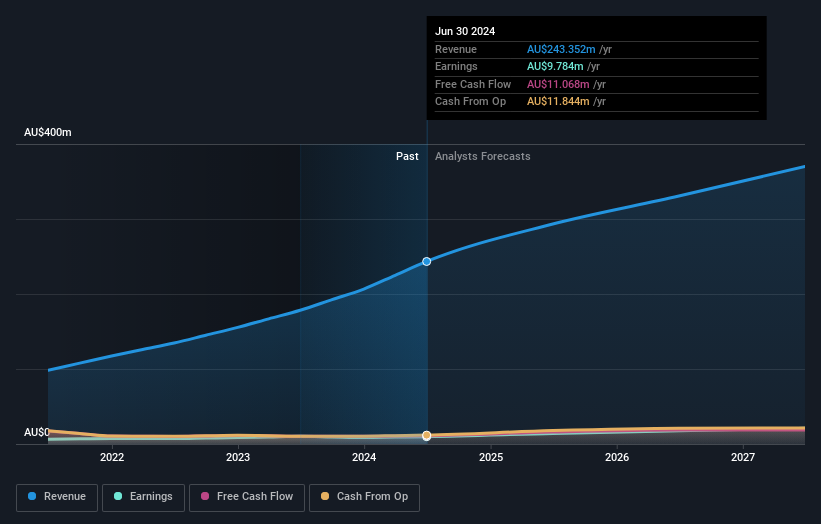The height and width of the screenshot is (524, 821).
Task: Click the Past label
Action: [407, 156]
